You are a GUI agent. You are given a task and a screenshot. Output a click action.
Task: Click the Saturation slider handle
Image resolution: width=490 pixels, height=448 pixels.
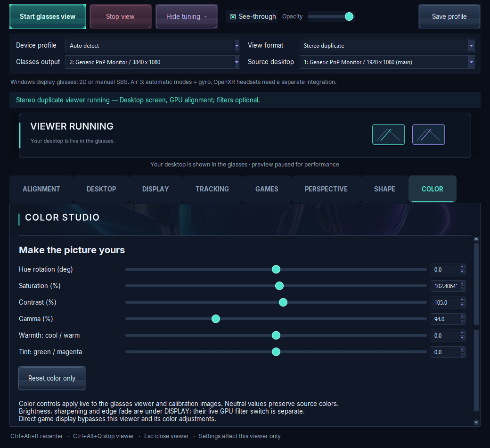tap(279, 286)
